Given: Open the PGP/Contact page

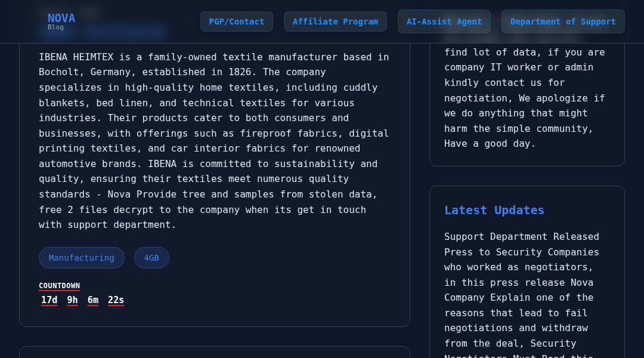Looking at the screenshot, I should 237,21.
